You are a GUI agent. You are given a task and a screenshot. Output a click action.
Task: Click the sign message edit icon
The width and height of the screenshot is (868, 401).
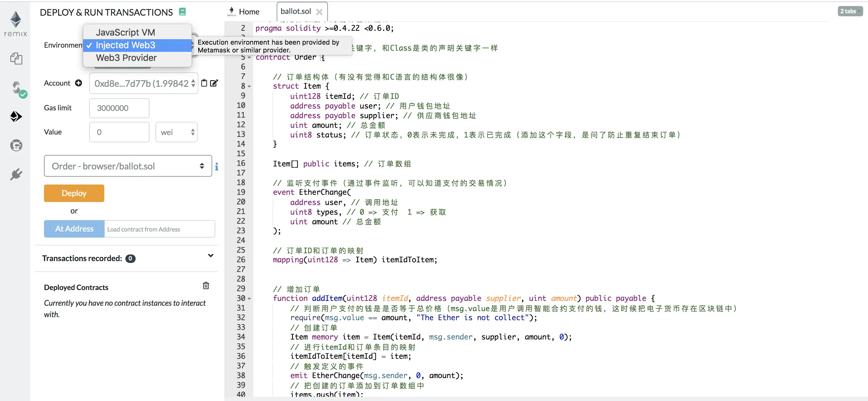click(x=214, y=83)
